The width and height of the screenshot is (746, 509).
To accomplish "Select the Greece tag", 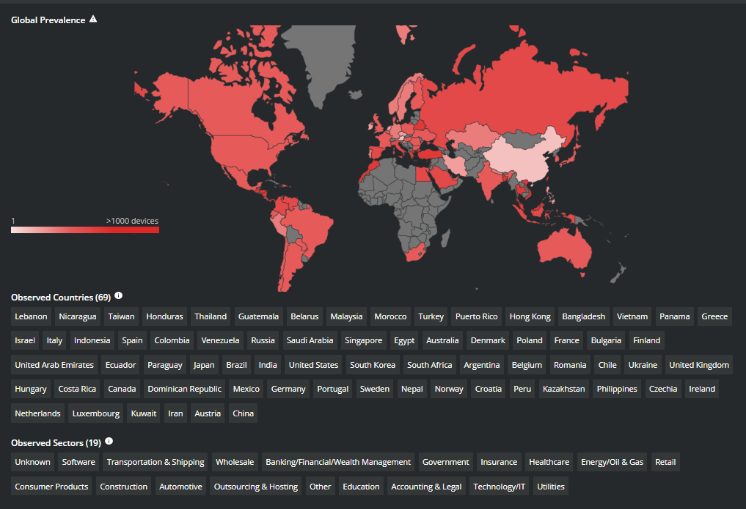I will pyautogui.click(x=715, y=316).
